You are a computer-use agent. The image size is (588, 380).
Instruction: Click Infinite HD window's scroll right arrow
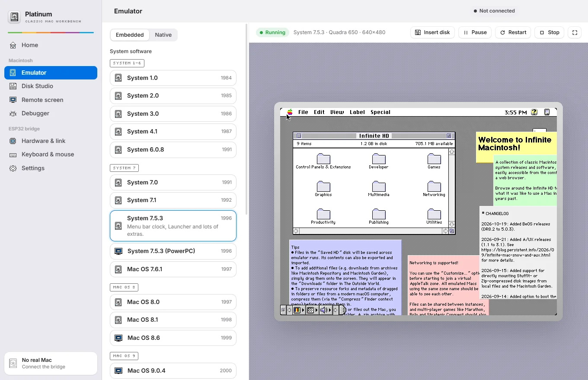click(x=445, y=231)
